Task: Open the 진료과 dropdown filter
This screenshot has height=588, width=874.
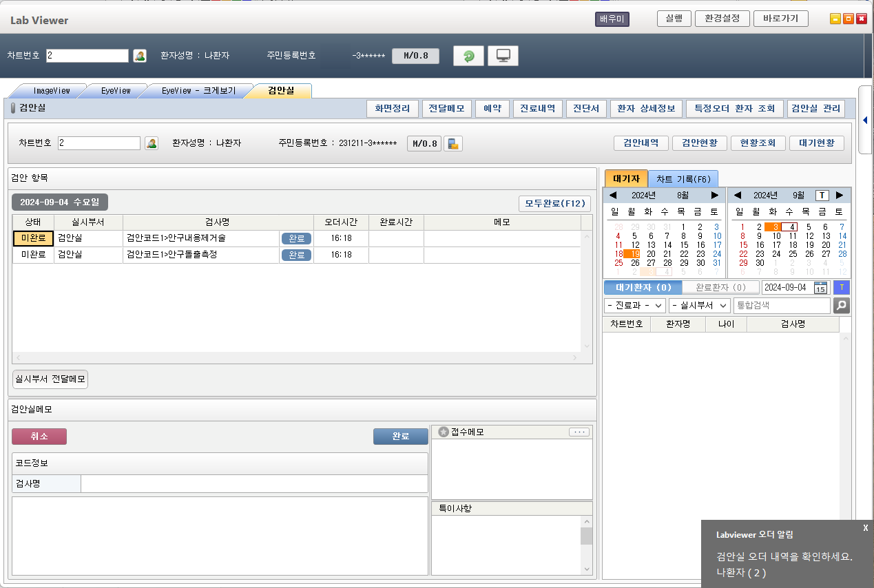Action: (634, 305)
